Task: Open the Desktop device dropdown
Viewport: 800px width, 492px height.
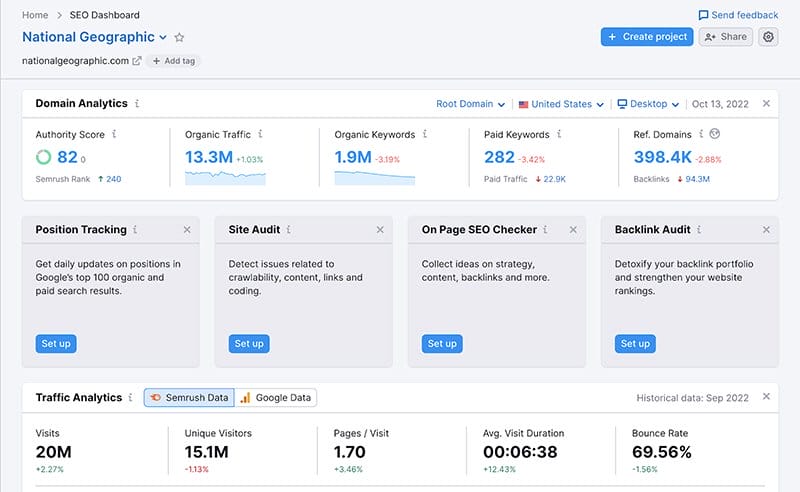Action: (x=648, y=104)
